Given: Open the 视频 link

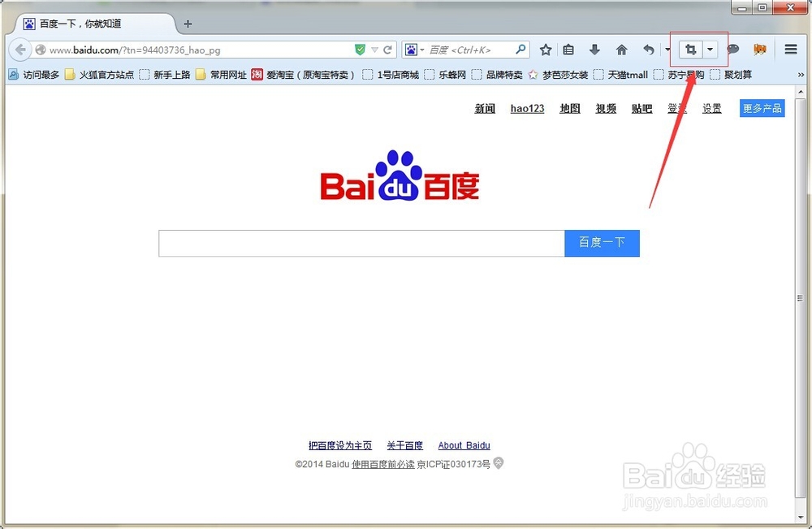Looking at the screenshot, I should [606, 108].
